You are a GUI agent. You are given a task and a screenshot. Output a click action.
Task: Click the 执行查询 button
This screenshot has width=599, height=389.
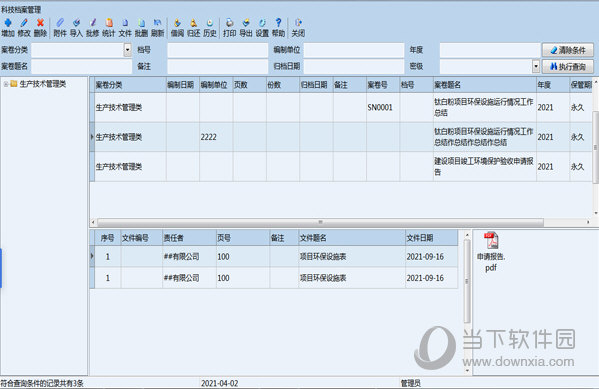(x=568, y=66)
